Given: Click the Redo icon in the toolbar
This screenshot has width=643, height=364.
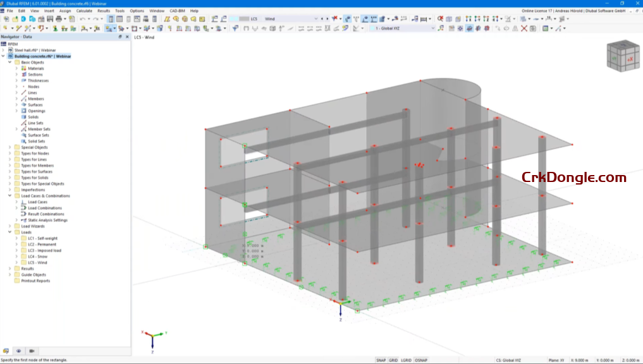Looking at the screenshot, I should [x=96, y=20].
